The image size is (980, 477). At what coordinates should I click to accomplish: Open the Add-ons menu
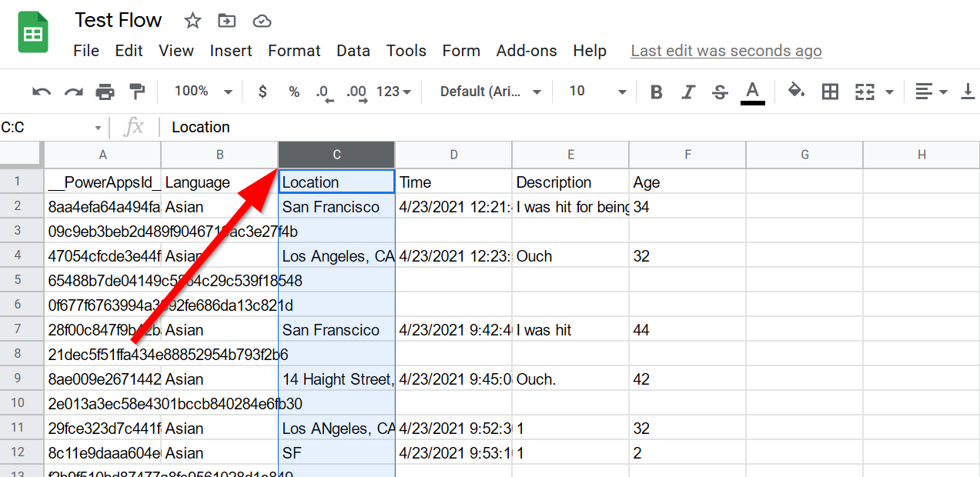click(x=527, y=51)
